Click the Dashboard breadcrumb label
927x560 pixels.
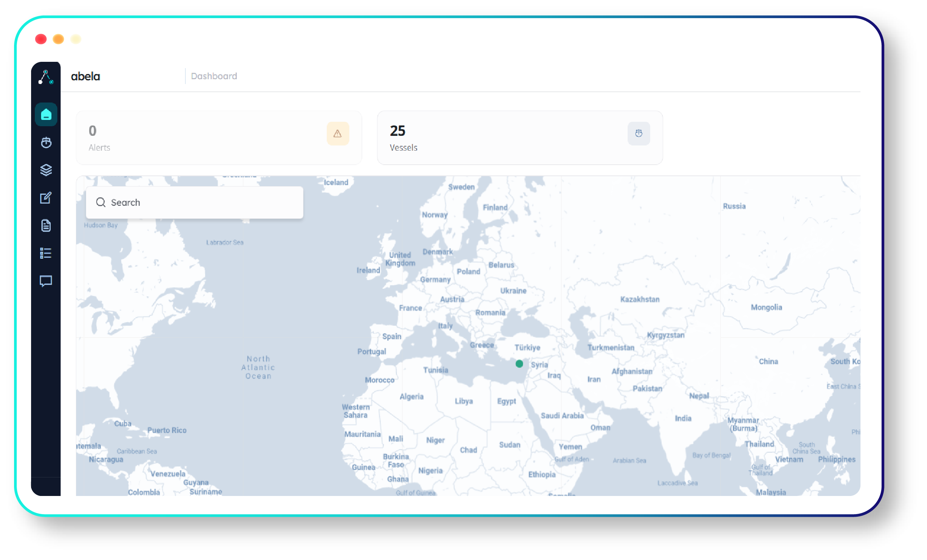(x=214, y=76)
